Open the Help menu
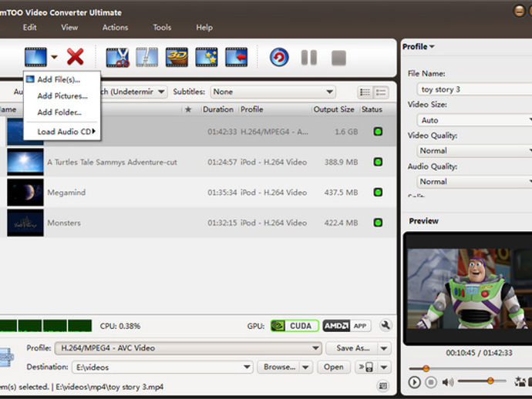The height and width of the screenshot is (399, 532). (204, 28)
